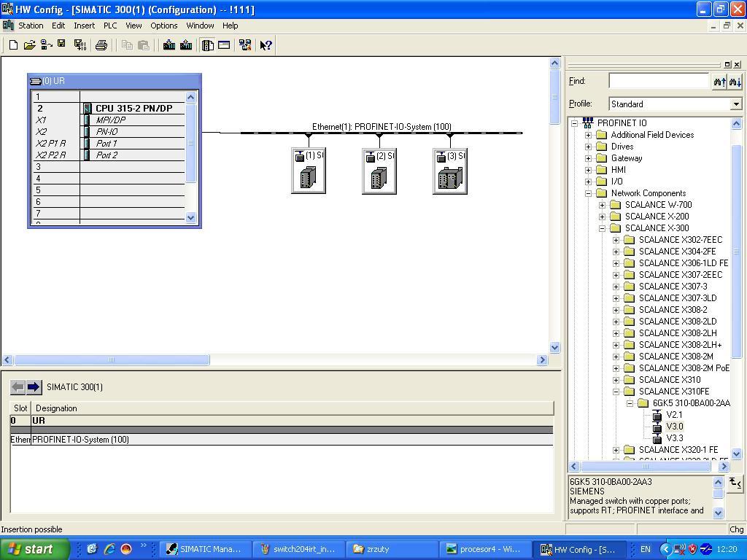747x560 pixels.
Task: Open the PLC menu
Action: point(110,26)
